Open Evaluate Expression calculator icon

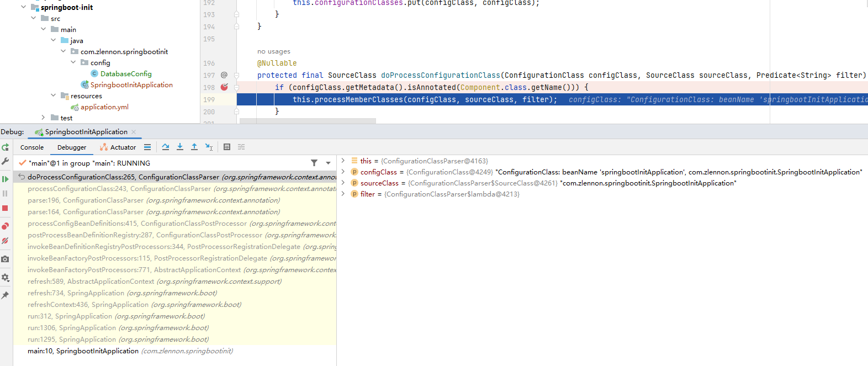227,147
